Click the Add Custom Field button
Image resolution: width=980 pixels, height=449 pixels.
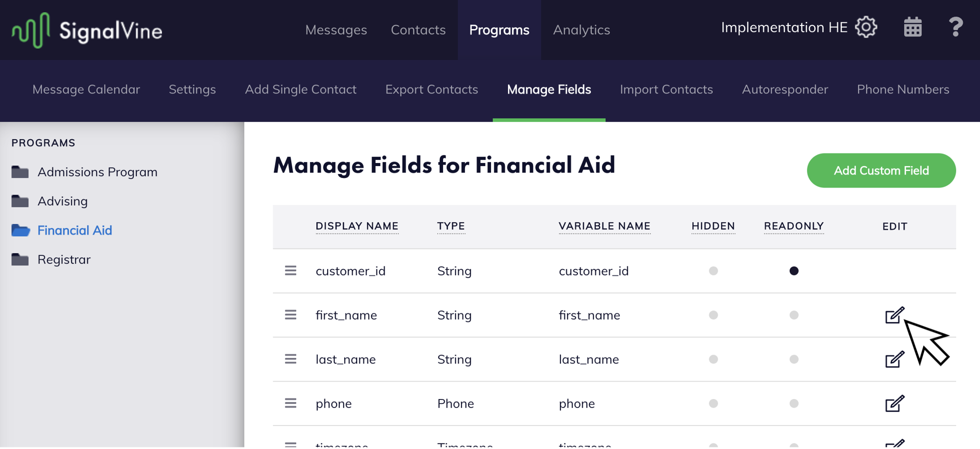point(881,170)
